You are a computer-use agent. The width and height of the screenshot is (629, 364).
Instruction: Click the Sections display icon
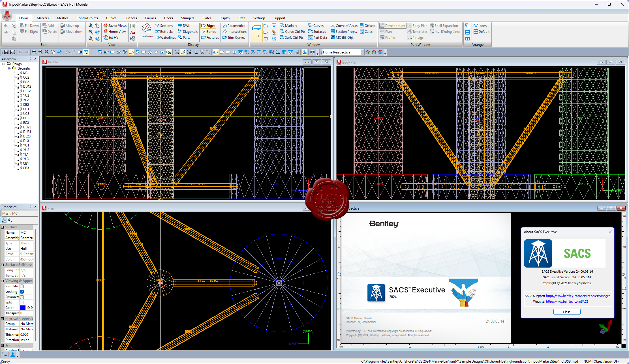coord(164,25)
